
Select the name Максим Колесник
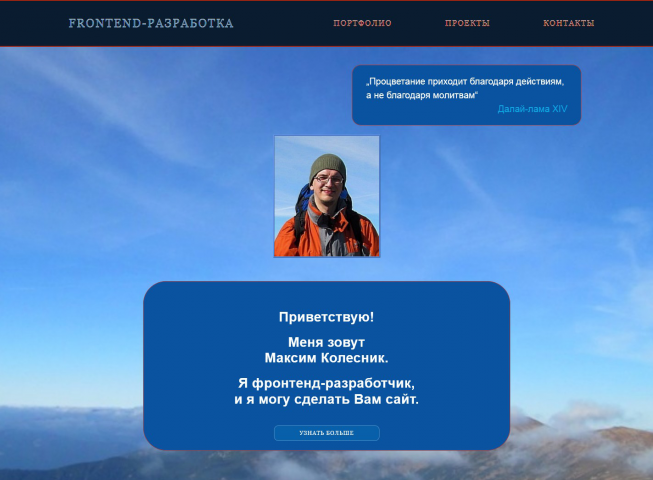coord(326,358)
